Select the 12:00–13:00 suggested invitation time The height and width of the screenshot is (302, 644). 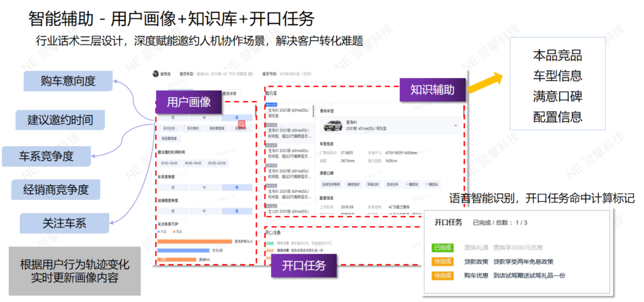tap(168, 163)
